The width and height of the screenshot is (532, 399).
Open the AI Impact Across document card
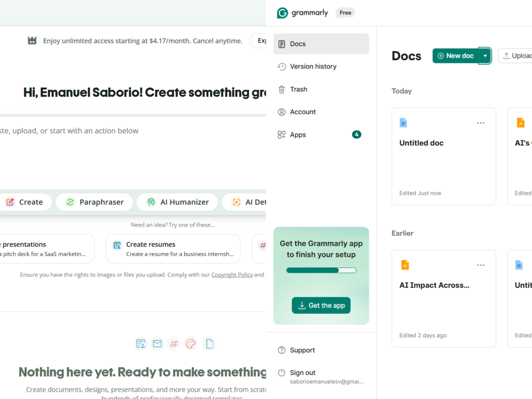point(444,299)
